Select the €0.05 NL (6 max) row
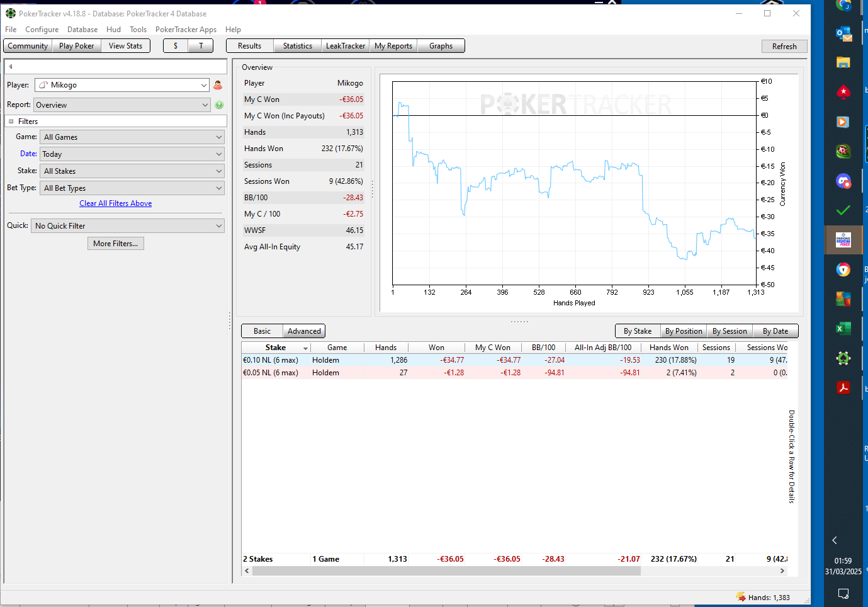 coord(514,373)
